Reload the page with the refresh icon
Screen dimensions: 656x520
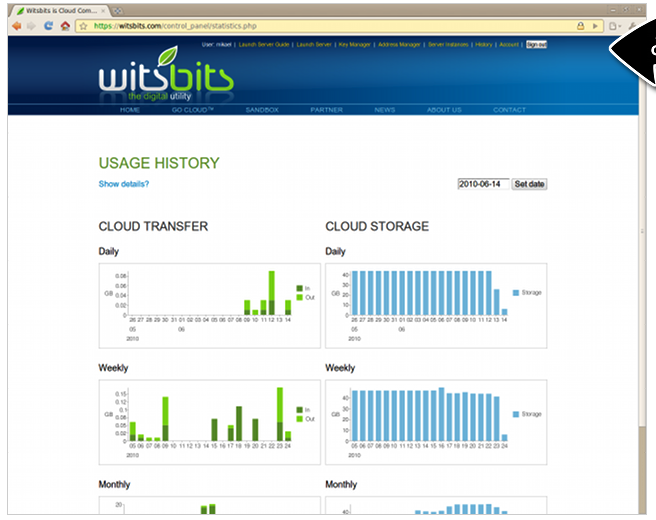pos(49,26)
